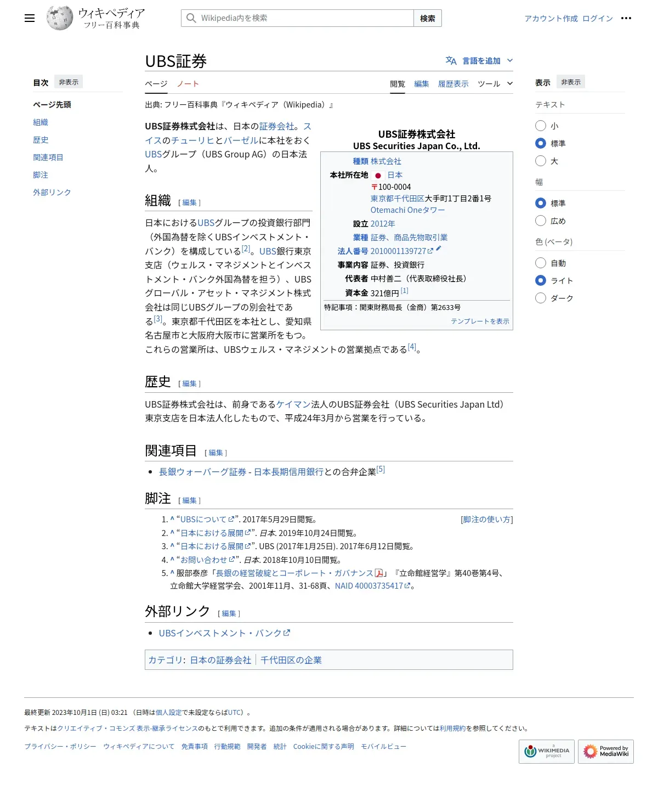The width and height of the screenshot is (658, 812).
Task: Click the Powered by MediaWiki badge
Action: pos(606,752)
